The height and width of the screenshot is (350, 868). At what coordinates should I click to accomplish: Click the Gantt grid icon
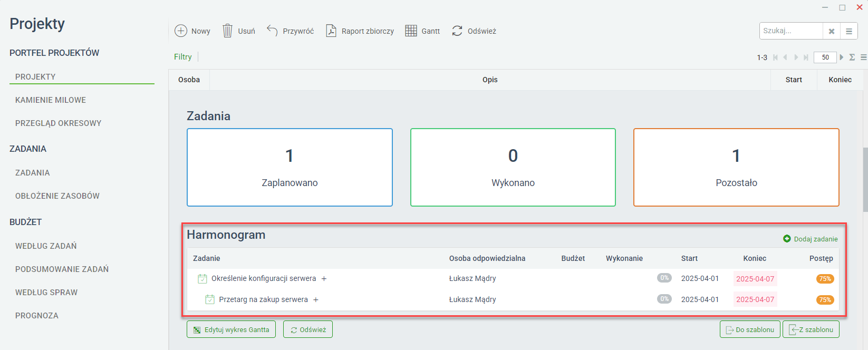[x=411, y=31]
